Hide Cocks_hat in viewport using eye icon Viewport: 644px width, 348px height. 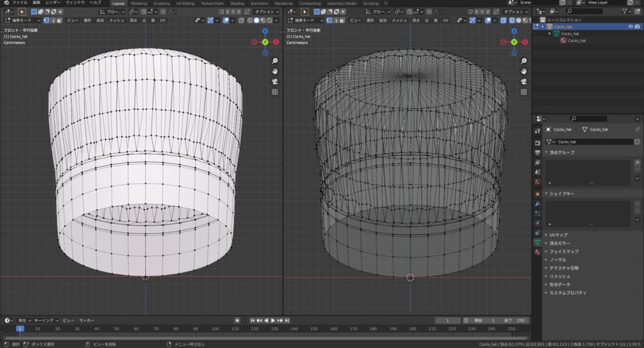(x=630, y=26)
